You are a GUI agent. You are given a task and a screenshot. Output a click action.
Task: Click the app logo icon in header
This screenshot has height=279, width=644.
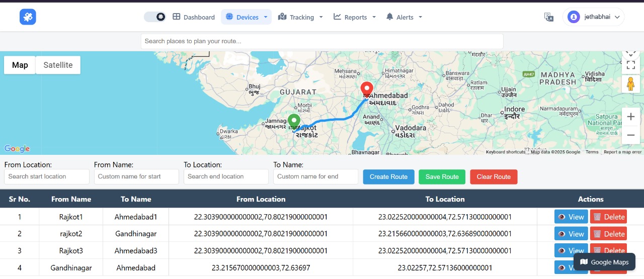coord(28,17)
